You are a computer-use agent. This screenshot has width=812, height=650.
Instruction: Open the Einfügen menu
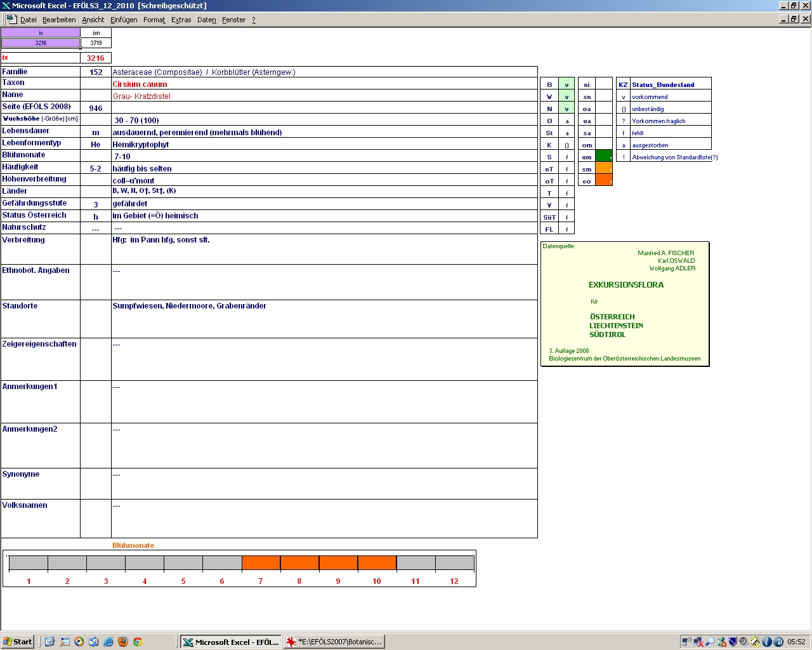[124, 20]
